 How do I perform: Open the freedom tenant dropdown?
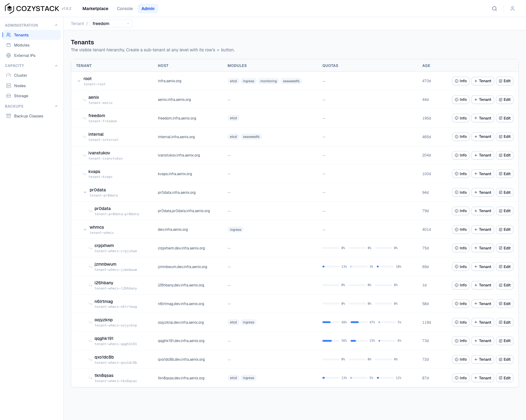[x=111, y=24]
